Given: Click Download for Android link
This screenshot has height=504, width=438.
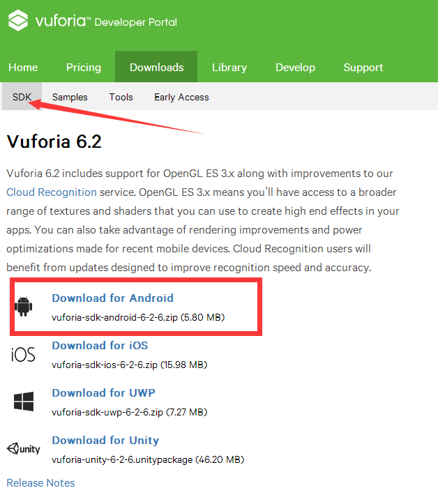Looking at the screenshot, I should click(x=112, y=298).
